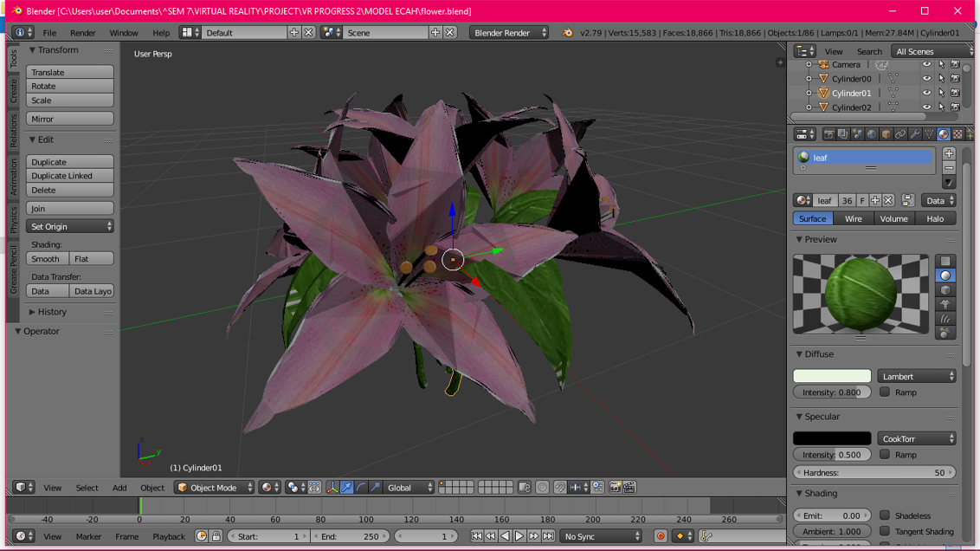Enable the Shadeless checkbox
Screen dimensions: 980x551
885,515
